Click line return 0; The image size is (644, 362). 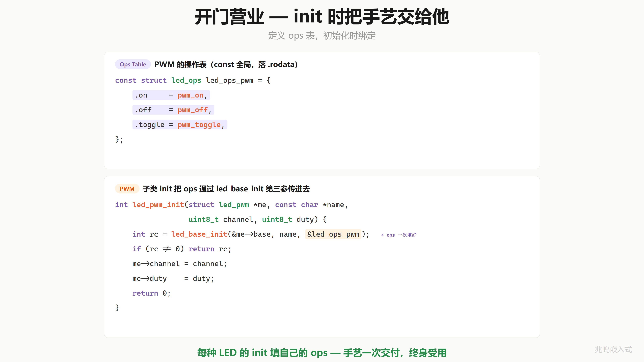point(151,293)
